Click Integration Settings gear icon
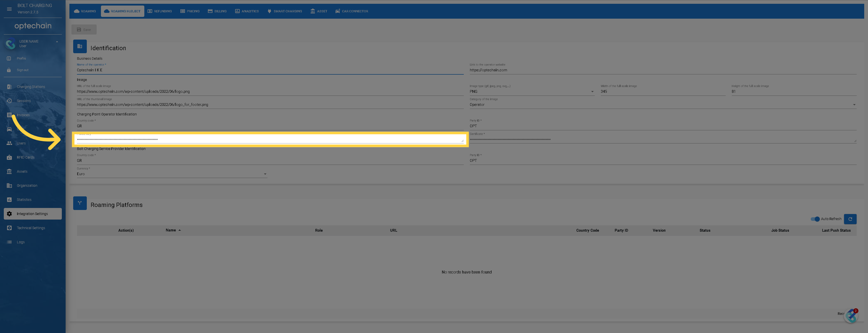Viewport: 868px width, 333px height. [x=9, y=214]
